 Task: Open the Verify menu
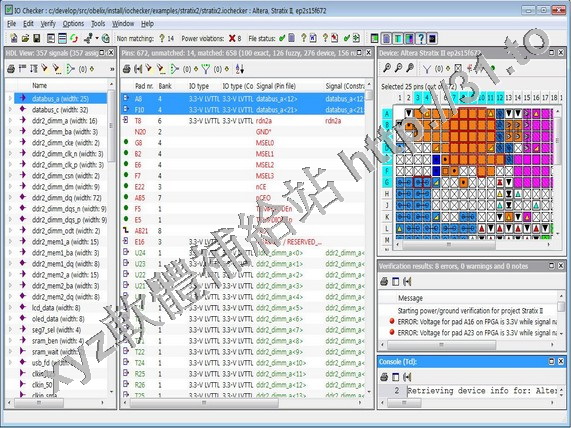click(48, 24)
